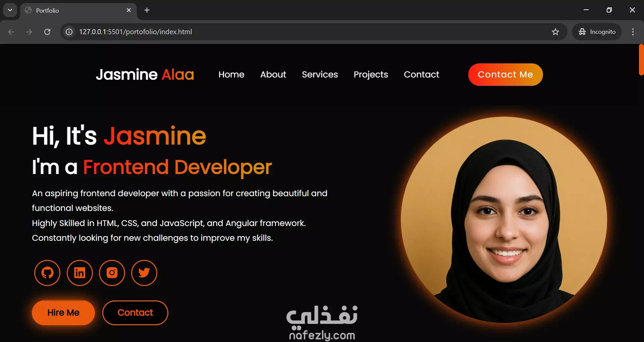Click the gradient Contact Me button
Viewport: 644px width, 342px height.
point(505,74)
